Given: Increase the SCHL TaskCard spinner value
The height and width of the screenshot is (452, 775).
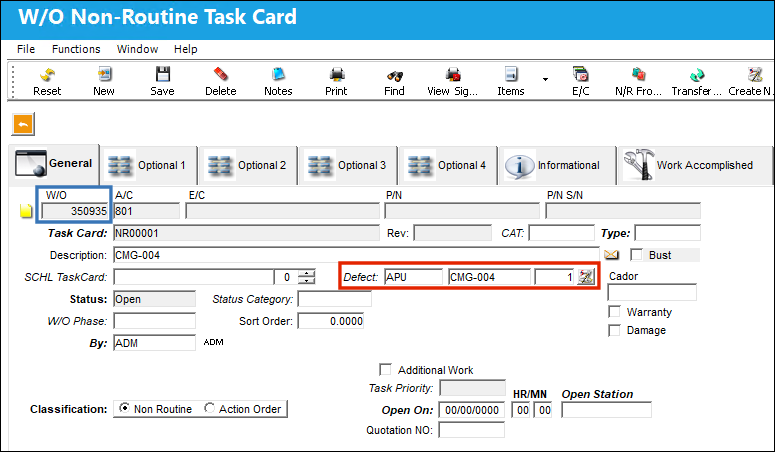Looking at the screenshot, I should tap(307, 273).
